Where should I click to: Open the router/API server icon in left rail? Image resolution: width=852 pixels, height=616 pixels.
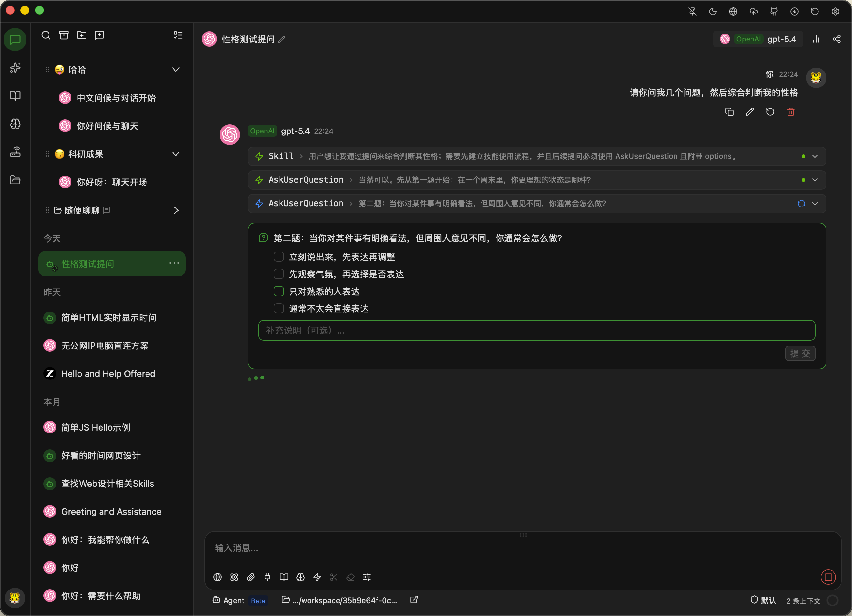click(15, 152)
